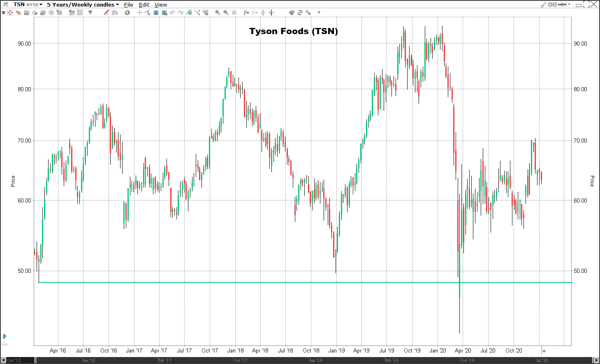Click the Apr '16 date axis label

click(58, 350)
